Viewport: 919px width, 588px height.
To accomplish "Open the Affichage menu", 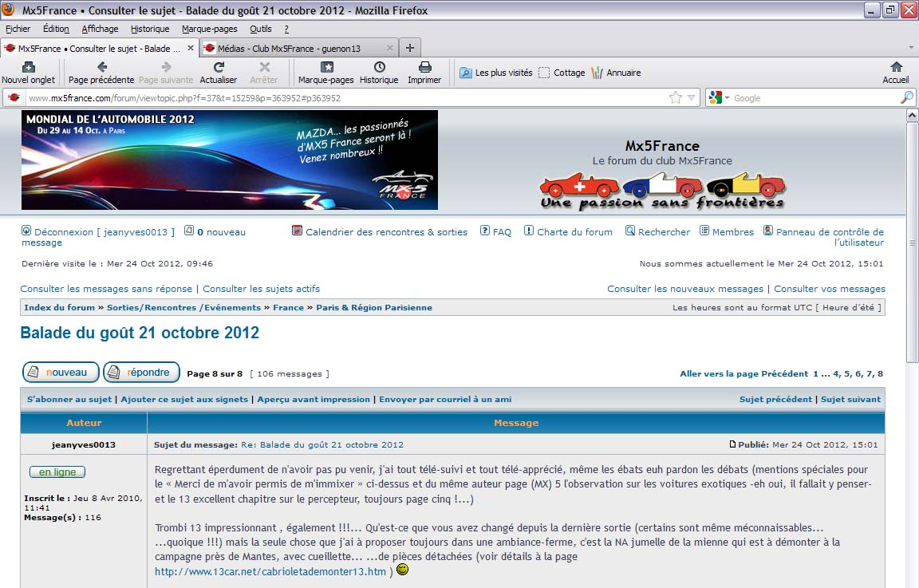I will (100, 29).
